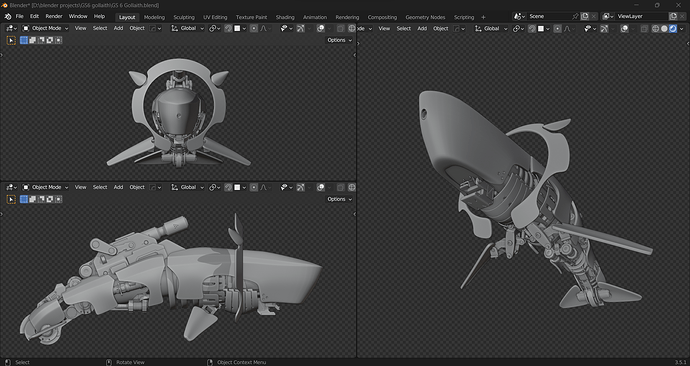Open Add menu in bottom-left viewport
This screenshot has width=690, height=366.
click(118, 187)
